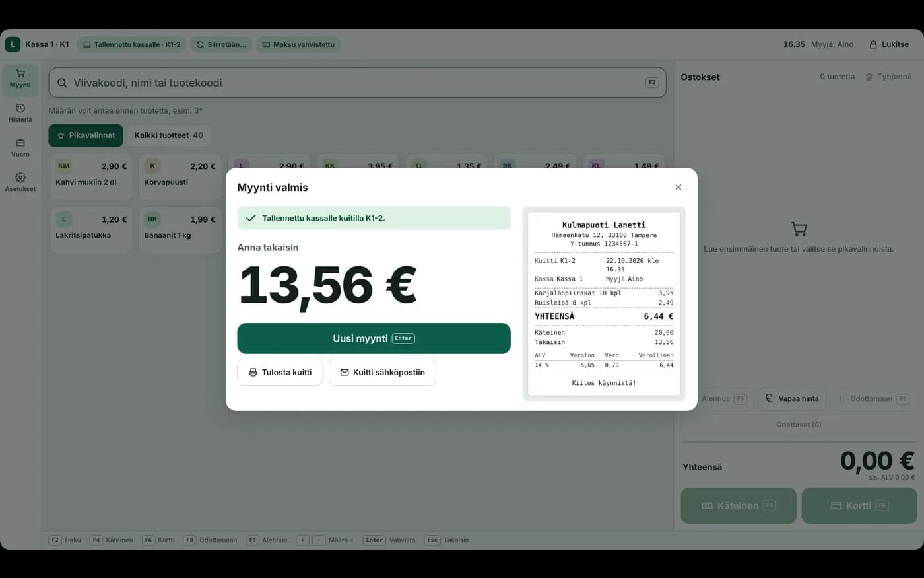This screenshot has height=578, width=924.
Task: Click the Tallennettu kassalle kuitilla K1-2 banner
Action: tap(374, 218)
